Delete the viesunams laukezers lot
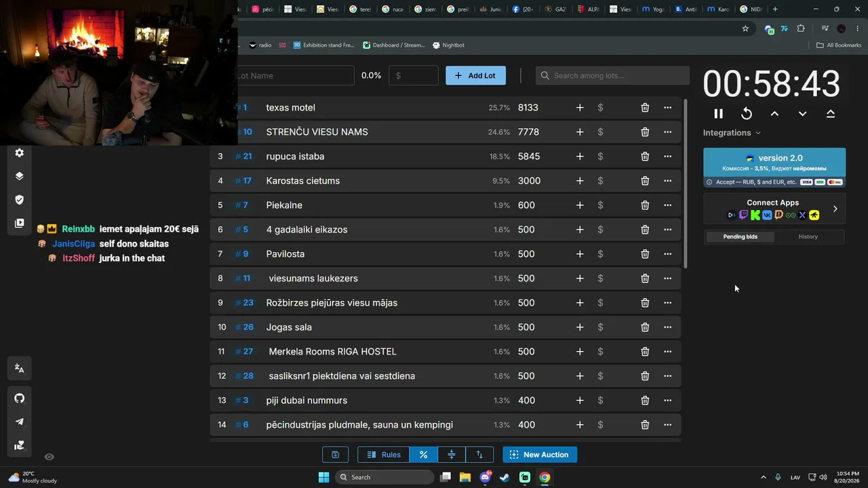The width and height of the screenshot is (868, 488). [645, 279]
